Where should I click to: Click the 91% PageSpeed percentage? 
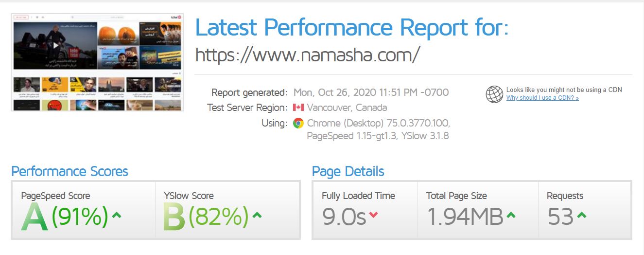(x=80, y=217)
